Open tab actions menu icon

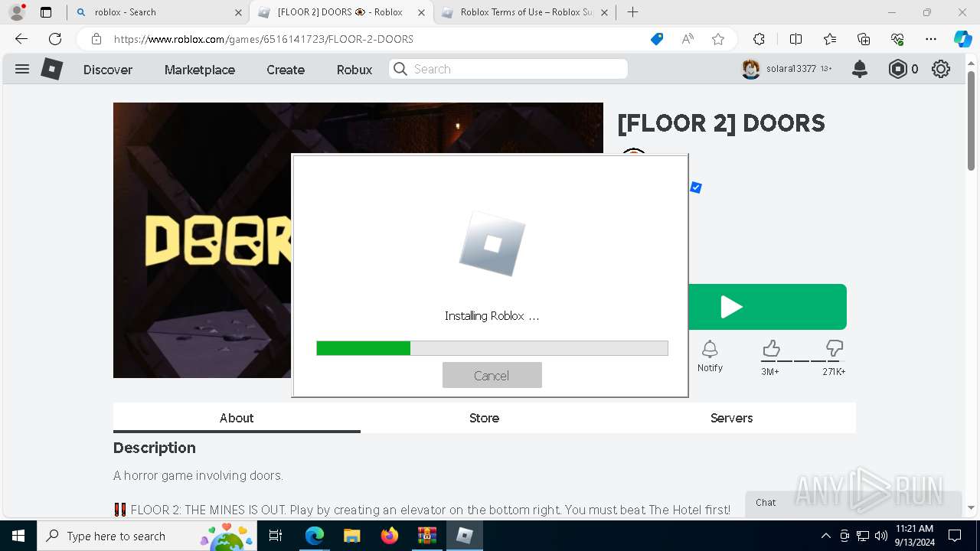pyautogui.click(x=46, y=12)
